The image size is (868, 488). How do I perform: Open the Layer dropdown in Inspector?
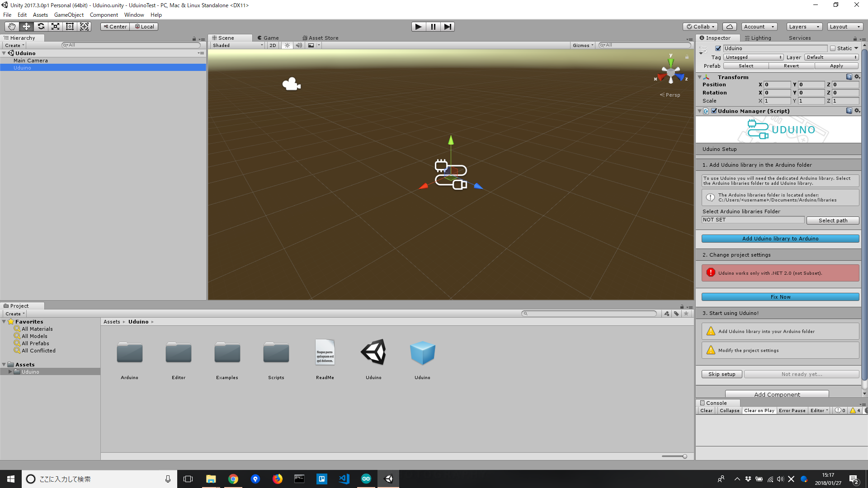[831, 57]
